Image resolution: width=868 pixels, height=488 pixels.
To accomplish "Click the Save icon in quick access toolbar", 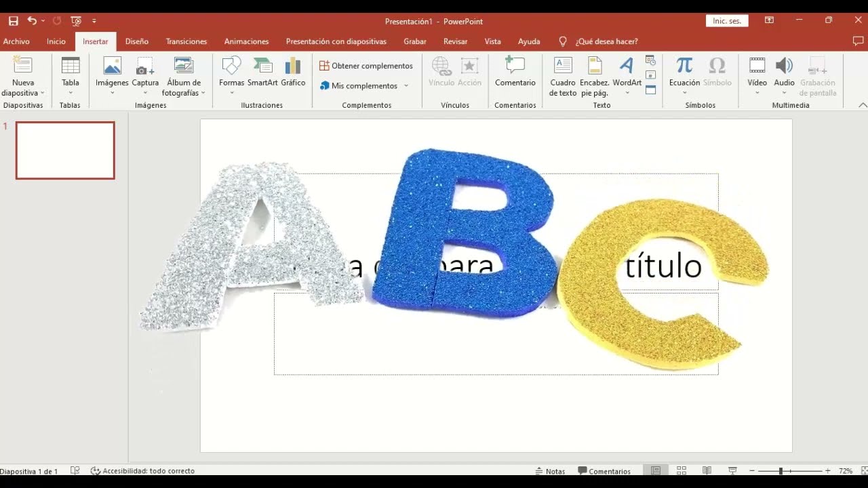I will (x=14, y=21).
